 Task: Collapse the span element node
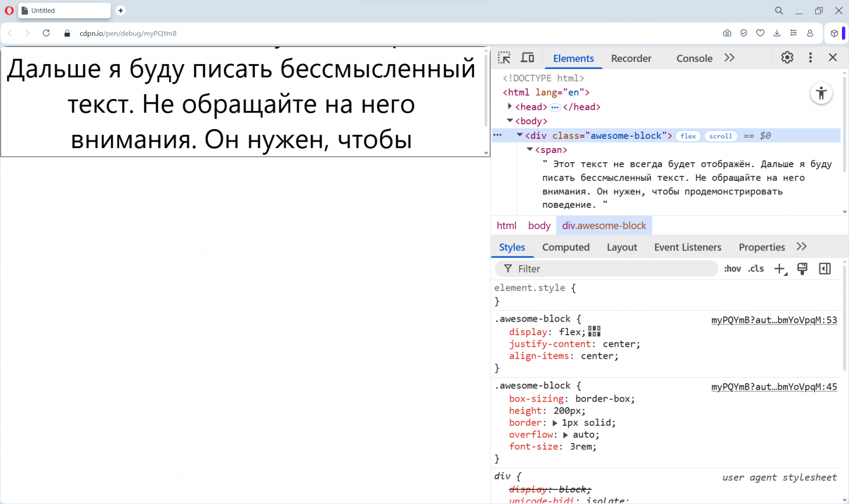(x=529, y=149)
